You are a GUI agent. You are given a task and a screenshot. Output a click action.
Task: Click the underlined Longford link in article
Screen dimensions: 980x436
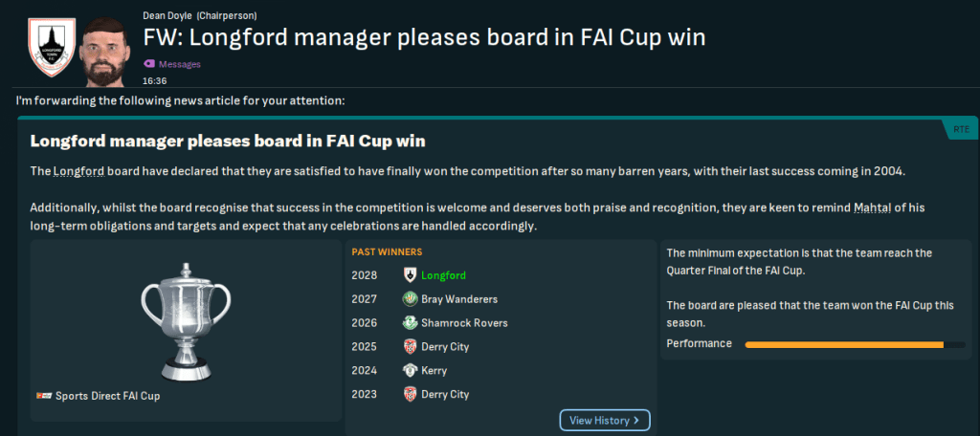tap(79, 171)
